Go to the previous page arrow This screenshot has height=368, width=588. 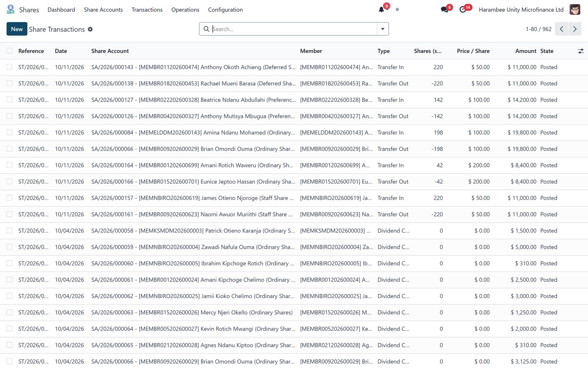pyautogui.click(x=561, y=29)
